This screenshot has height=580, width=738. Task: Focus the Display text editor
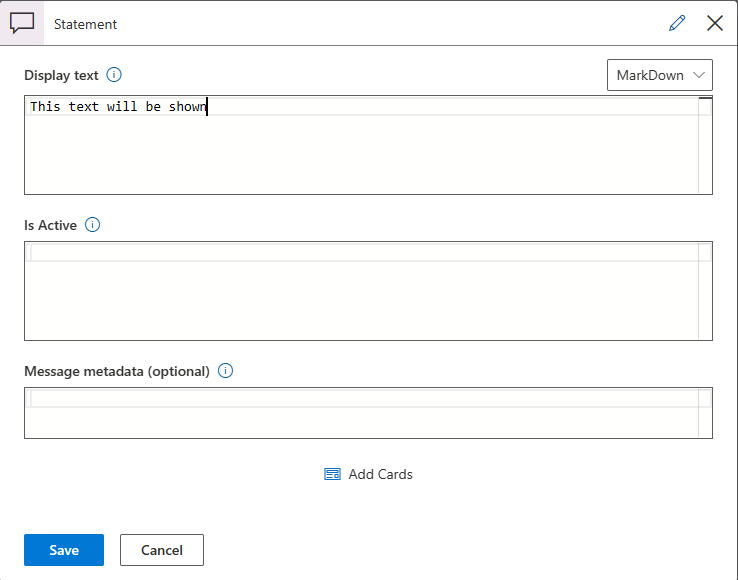(368, 145)
